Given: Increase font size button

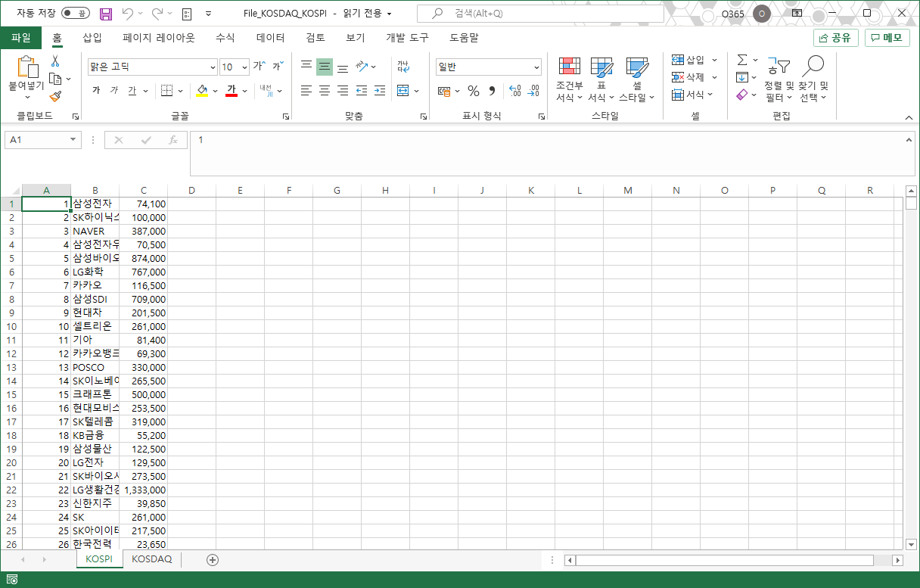Looking at the screenshot, I should click(x=260, y=67).
